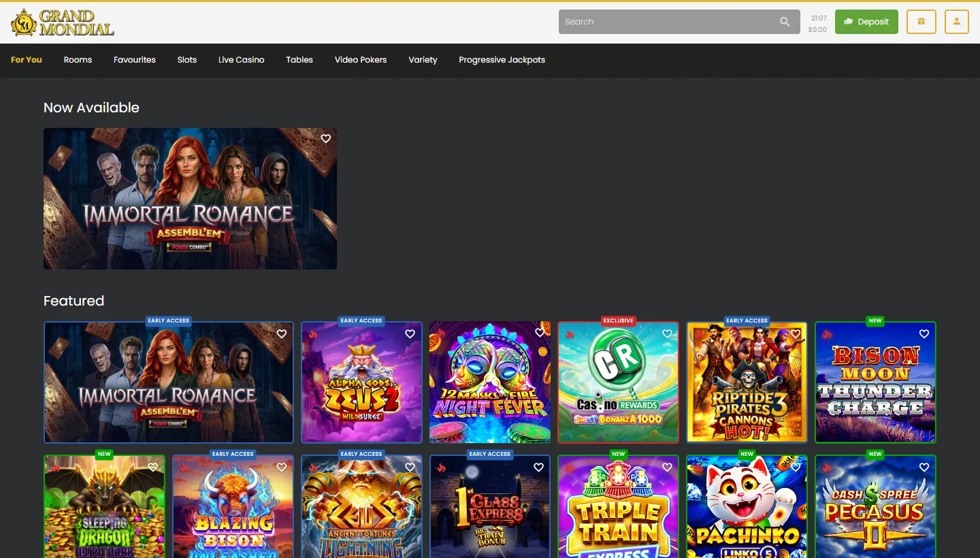The height and width of the screenshot is (558, 980).
Task: Launch Bison Moon Thunder Charge
Action: [x=875, y=382]
